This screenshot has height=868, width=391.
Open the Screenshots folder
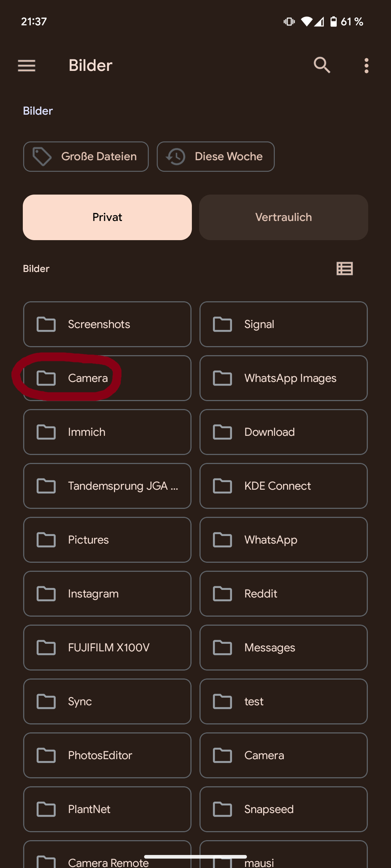107,324
